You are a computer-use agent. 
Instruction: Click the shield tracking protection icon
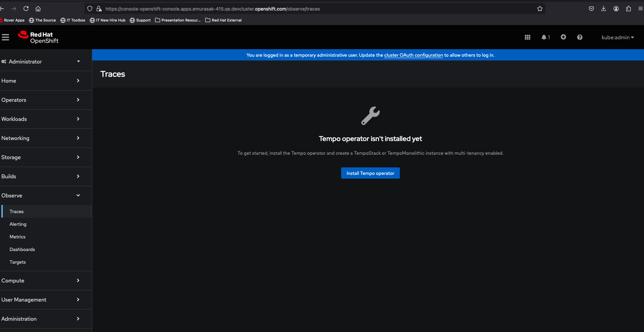pos(90,9)
